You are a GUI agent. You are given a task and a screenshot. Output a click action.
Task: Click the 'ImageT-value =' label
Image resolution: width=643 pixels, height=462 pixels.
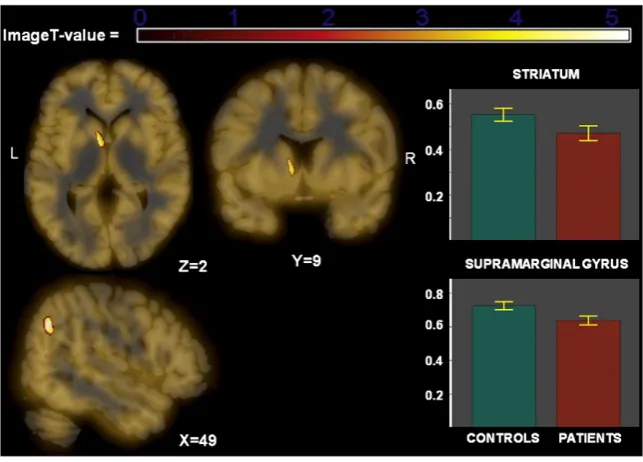click(61, 35)
